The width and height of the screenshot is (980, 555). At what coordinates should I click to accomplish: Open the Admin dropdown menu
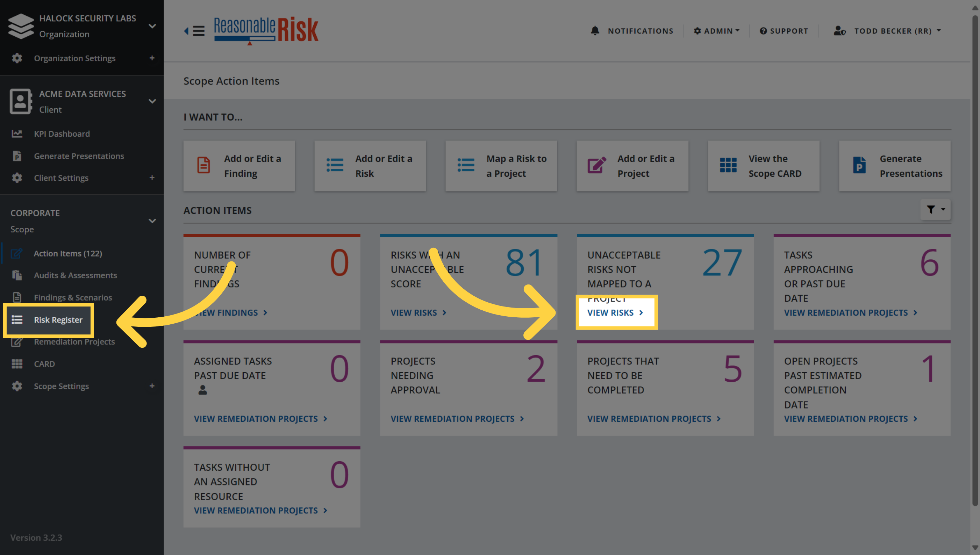coord(716,31)
